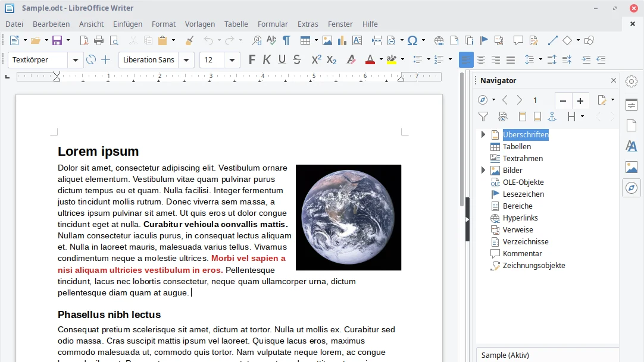Open highlighting color dropdown arrow
The height and width of the screenshot is (362, 644).
(402, 60)
